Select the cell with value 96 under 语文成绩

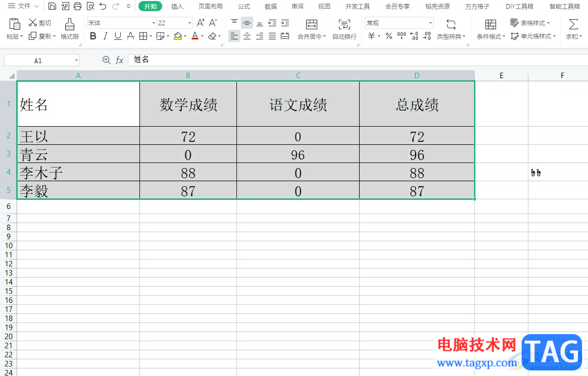298,154
